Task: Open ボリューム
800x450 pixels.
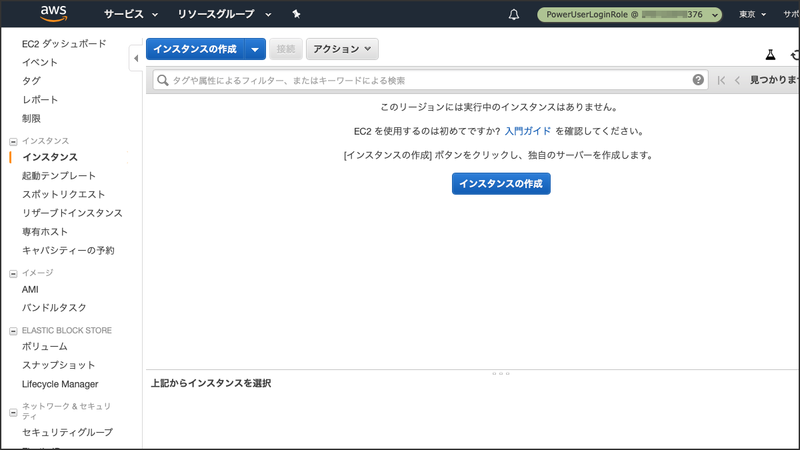Action: point(44,346)
